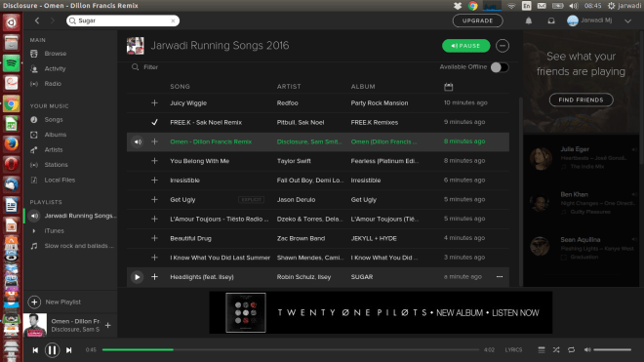Open Slow rock and ballads playlist
The image size is (644, 362).
pos(79,246)
